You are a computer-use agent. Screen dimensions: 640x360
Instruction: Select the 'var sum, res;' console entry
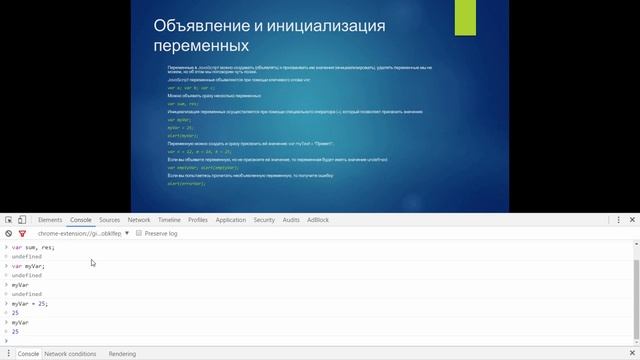coord(33,247)
